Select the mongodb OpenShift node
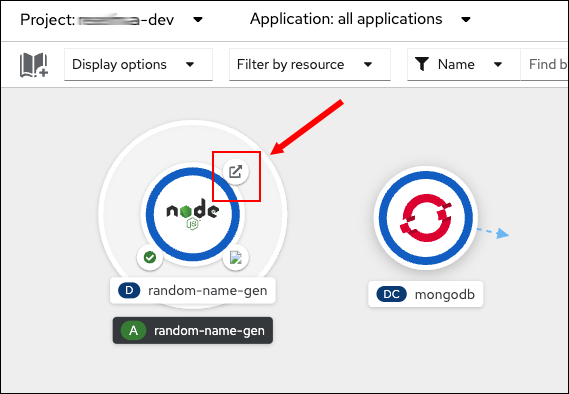The image size is (569, 394). coord(426,218)
